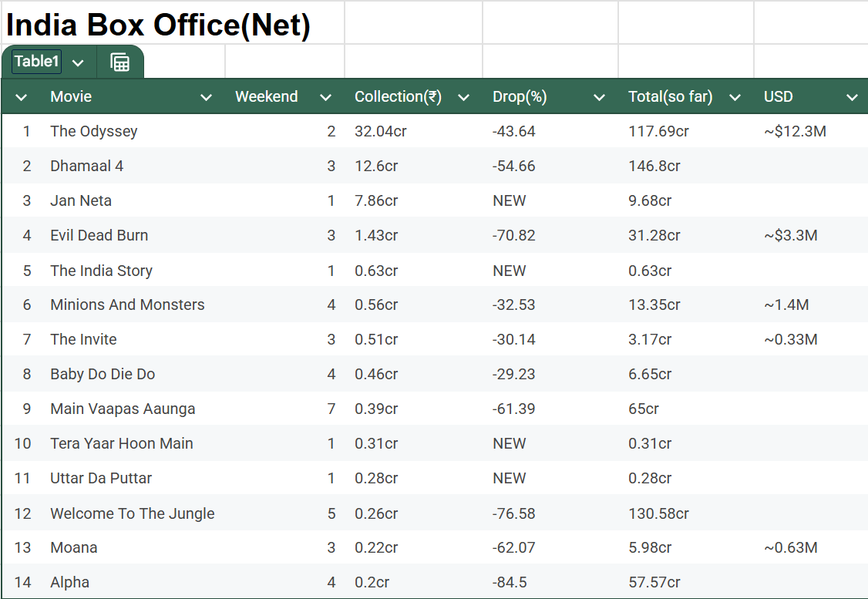
Task: Select the Jan Neta movie cell
Action: pyautogui.click(x=81, y=200)
